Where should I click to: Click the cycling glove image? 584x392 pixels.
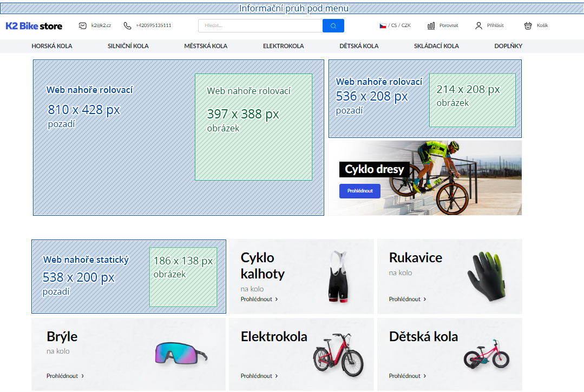487,276
